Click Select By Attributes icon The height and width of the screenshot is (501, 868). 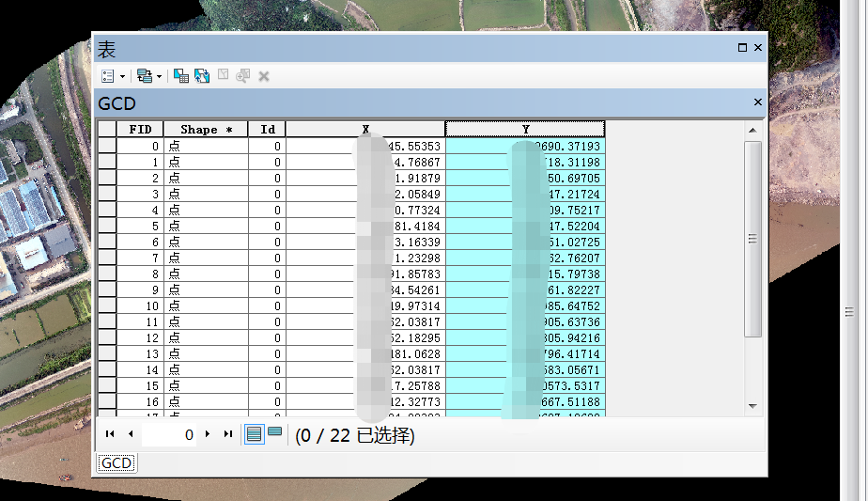pos(181,75)
